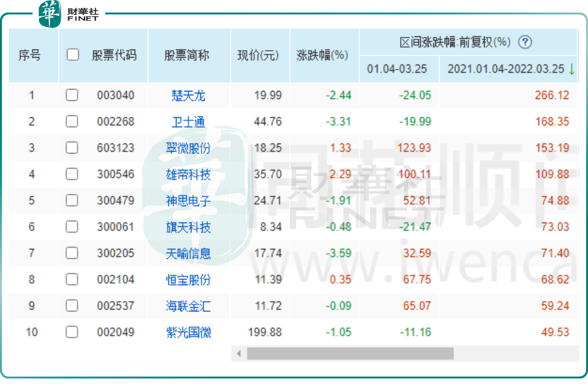588x391 pixels.
Task: Click the help question mark icon
Action: (525, 42)
